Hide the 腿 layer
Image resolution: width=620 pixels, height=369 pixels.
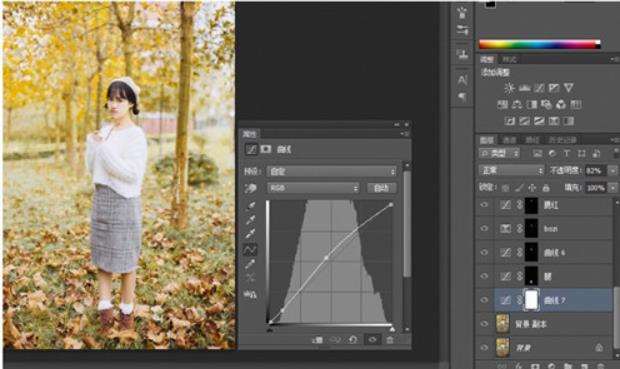click(x=484, y=276)
